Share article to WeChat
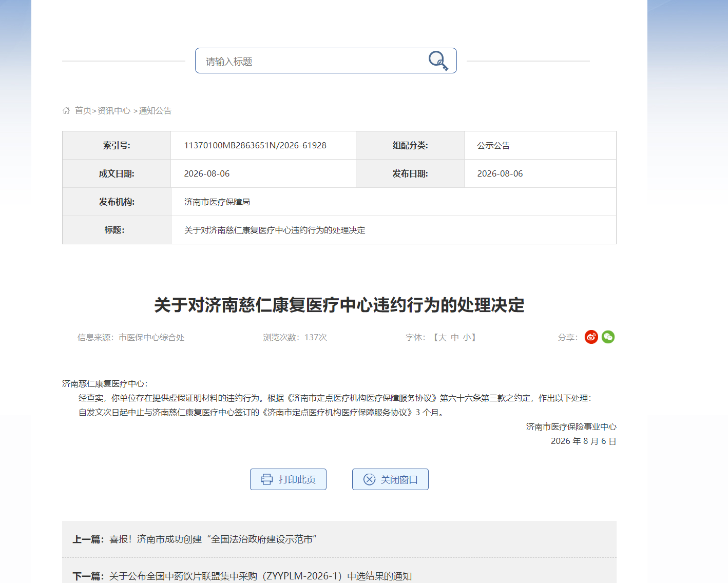 tap(608, 337)
